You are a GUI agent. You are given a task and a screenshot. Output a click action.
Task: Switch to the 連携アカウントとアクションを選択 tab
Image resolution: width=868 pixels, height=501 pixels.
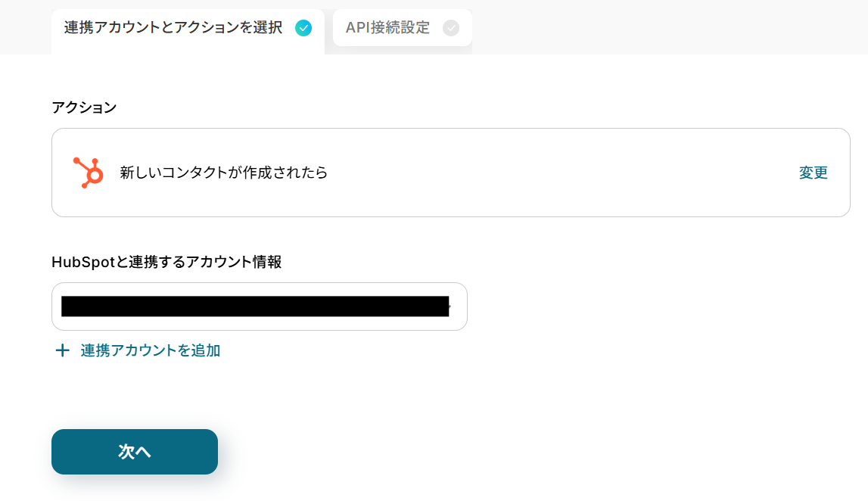(173, 28)
